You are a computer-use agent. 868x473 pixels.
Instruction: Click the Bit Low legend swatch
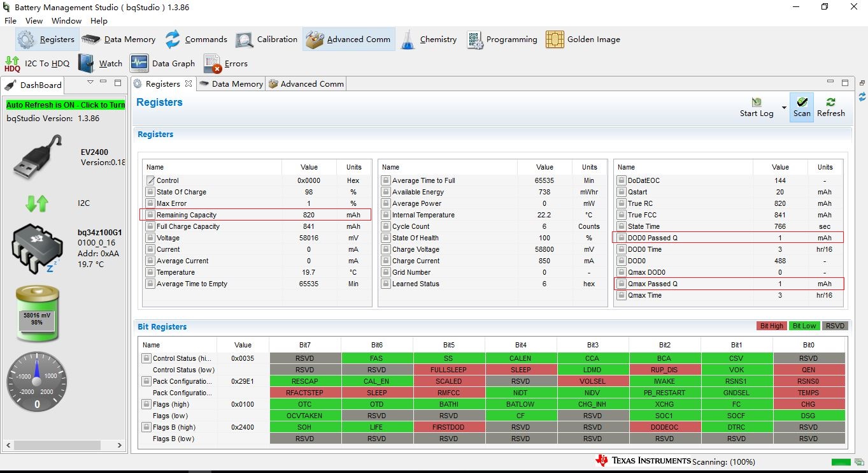pos(804,326)
